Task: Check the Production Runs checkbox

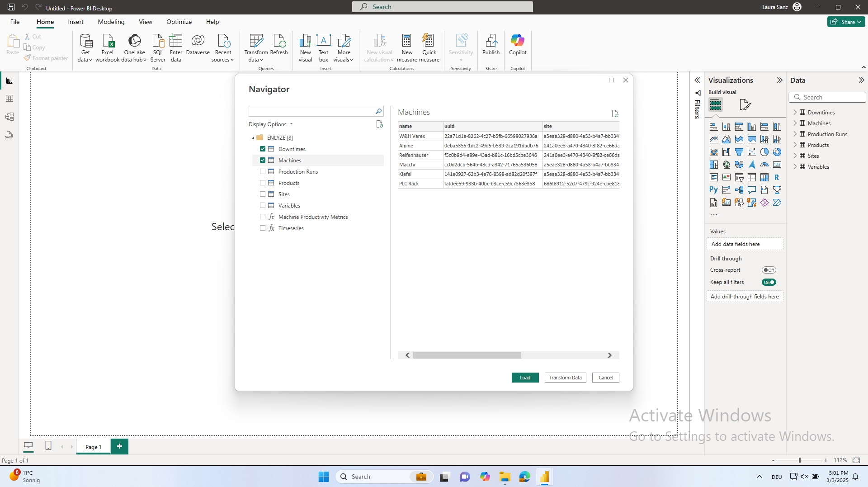Action: pos(263,171)
